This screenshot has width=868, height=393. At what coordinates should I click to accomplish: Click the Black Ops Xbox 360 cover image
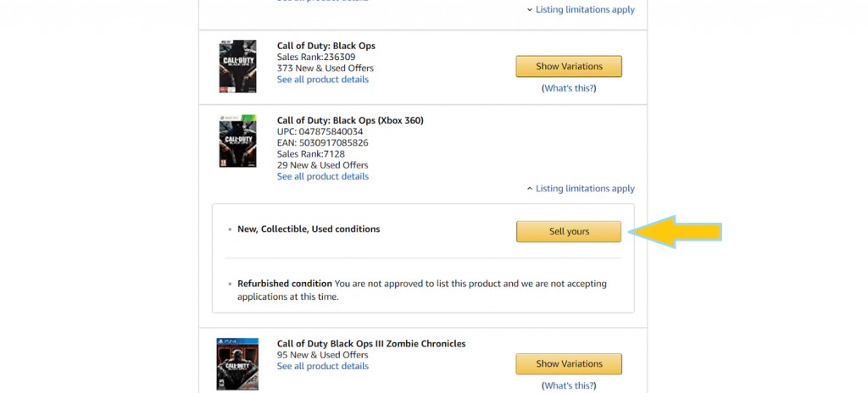pyautogui.click(x=237, y=141)
